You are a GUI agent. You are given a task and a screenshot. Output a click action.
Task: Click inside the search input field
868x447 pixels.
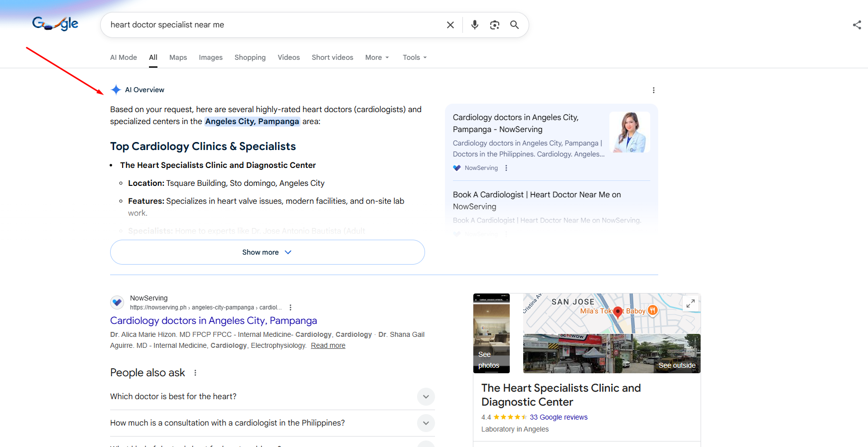pos(274,25)
